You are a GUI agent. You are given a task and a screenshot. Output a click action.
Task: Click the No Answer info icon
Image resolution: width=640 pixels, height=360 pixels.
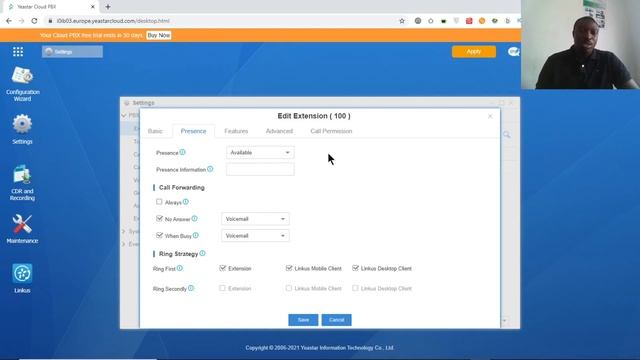tap(195, 219)
